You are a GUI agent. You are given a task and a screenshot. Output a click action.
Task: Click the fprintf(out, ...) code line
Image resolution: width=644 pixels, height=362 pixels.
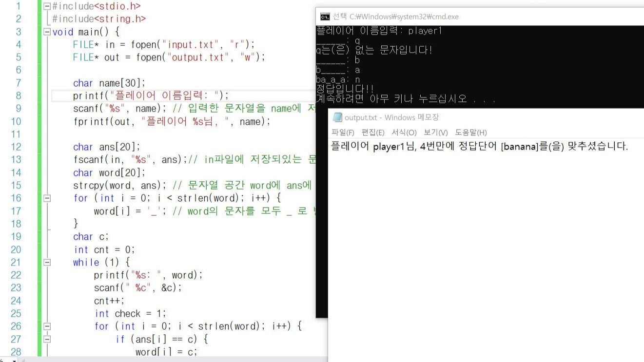[172, 121]
